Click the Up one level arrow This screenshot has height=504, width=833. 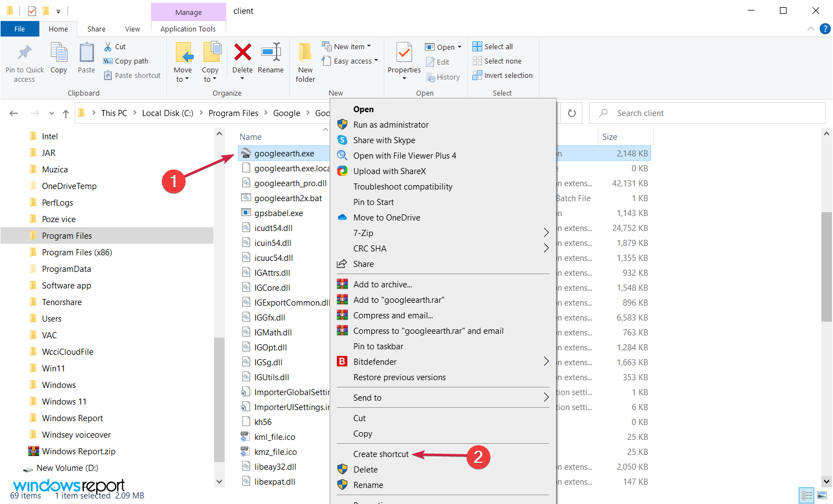click(x=66, y=113)
